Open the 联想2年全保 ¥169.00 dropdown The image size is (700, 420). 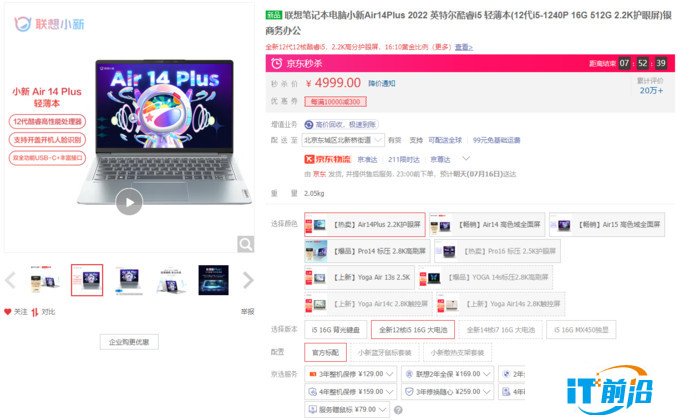(448, 374)
